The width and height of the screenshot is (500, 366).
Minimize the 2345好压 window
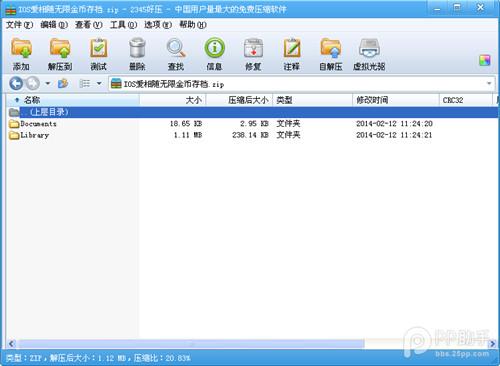point(437,9)
